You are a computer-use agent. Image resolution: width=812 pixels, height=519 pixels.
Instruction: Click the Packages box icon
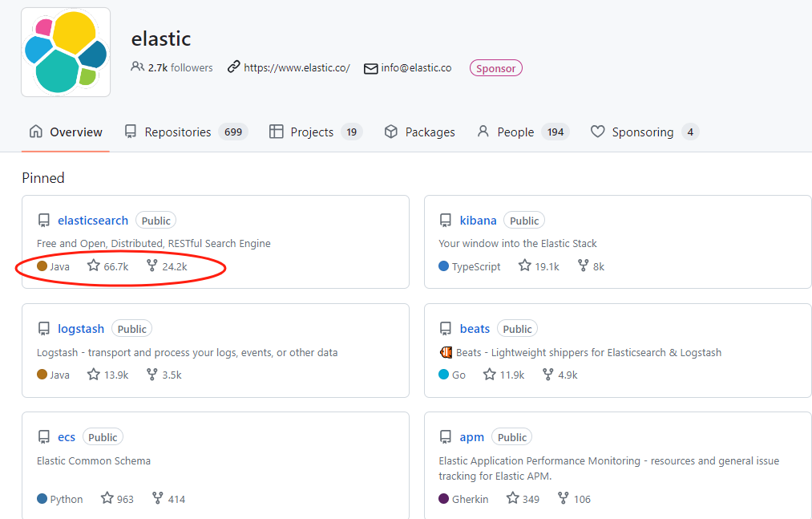pyautogui.click(x=390, y=131)
